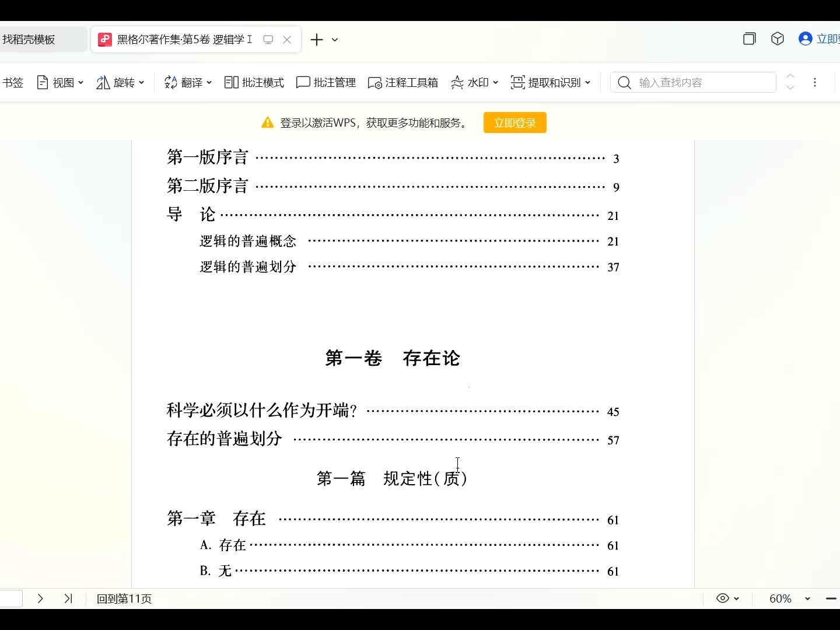The image size is (840, 630).
Task: Click the 第一章 存在 entry
Action: click(x=393, y=519)
